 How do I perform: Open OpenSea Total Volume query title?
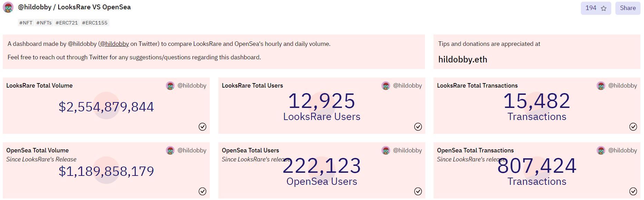pos(37,150)
